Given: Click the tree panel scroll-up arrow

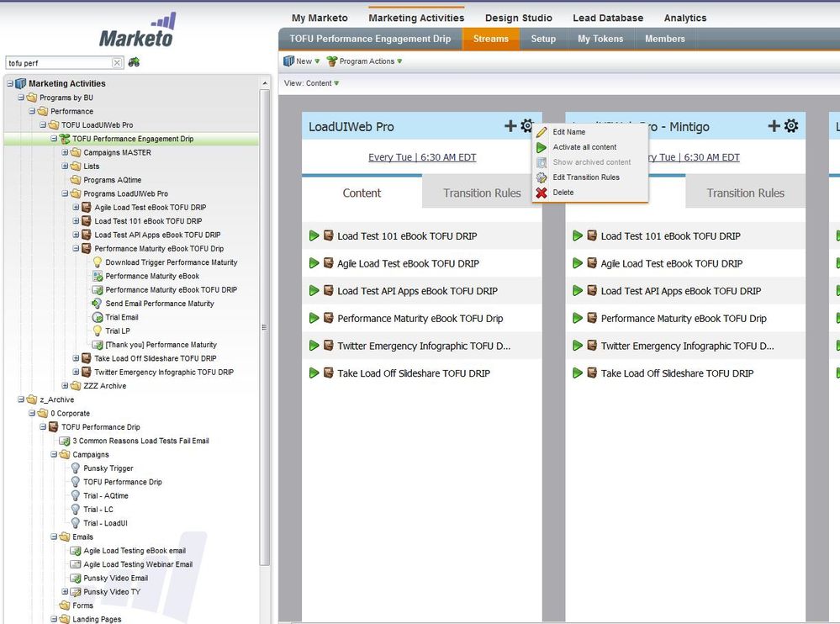Looking at the screenshot, I should pos(265,83).
